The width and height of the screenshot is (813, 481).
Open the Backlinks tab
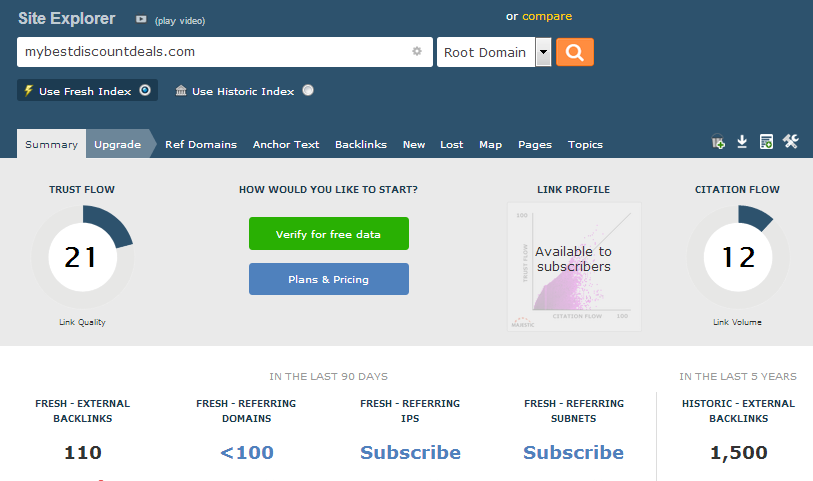coord(361,144)
